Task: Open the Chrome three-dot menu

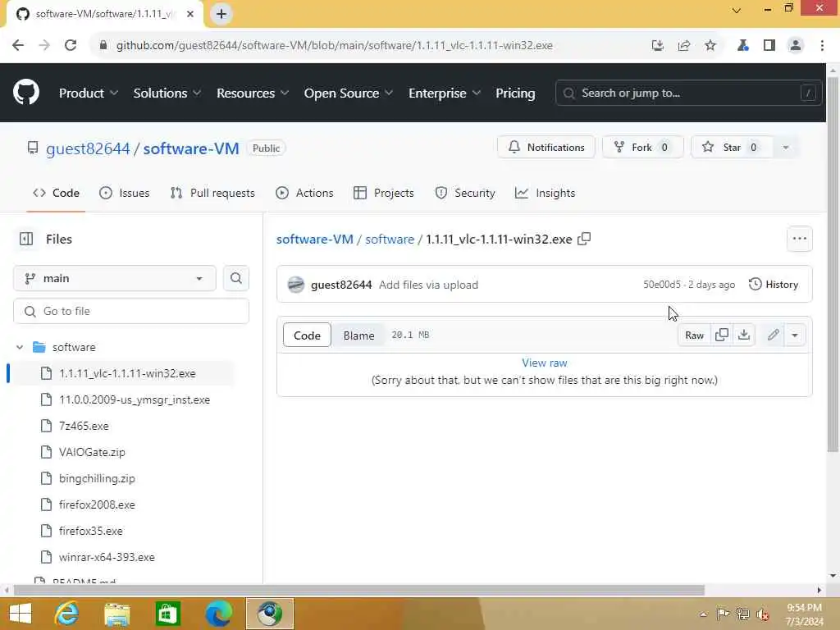Action: 822,46
